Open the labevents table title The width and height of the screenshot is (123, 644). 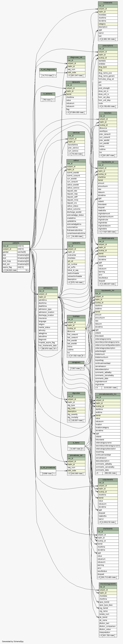point(76,82)
